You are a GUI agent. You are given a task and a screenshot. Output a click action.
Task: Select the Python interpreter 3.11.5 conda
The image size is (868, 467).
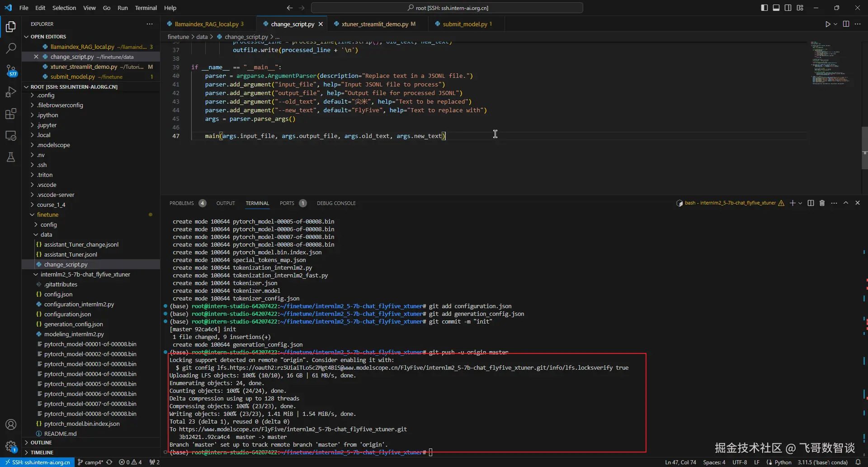822,462
